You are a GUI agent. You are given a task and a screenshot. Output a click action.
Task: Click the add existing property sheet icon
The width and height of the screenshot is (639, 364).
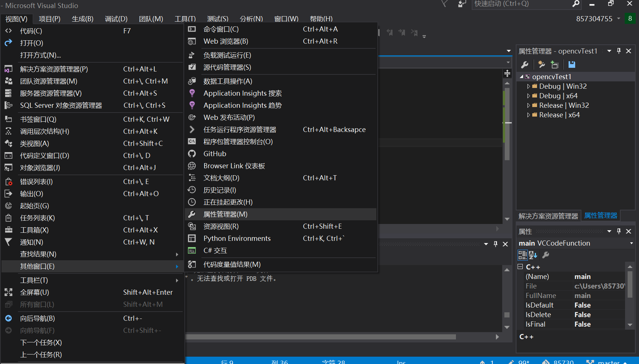[x=555, y=65]
